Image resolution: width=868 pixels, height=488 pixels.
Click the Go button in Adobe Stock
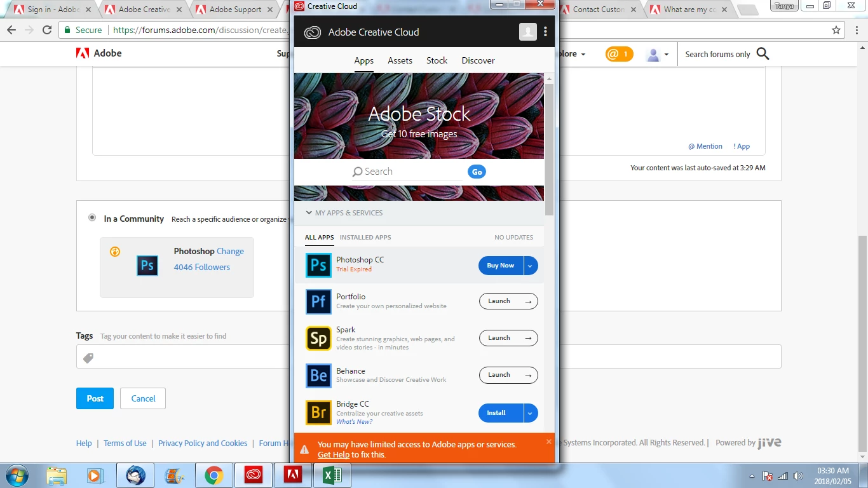pos(477,172)
